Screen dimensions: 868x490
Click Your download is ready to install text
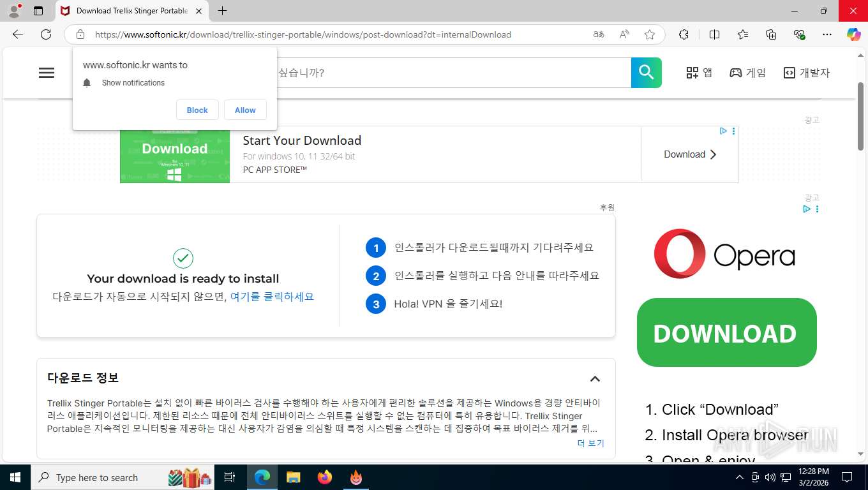click(183, 279)
